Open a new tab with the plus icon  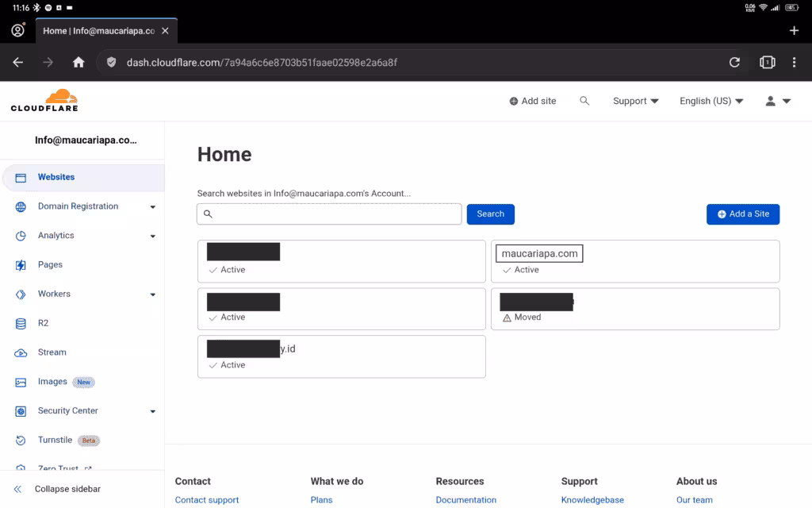pos(794,31)
